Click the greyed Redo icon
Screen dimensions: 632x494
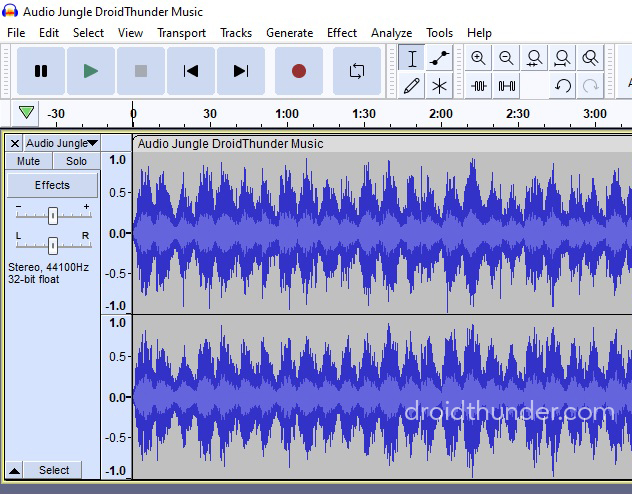click(x=590, y=85)
